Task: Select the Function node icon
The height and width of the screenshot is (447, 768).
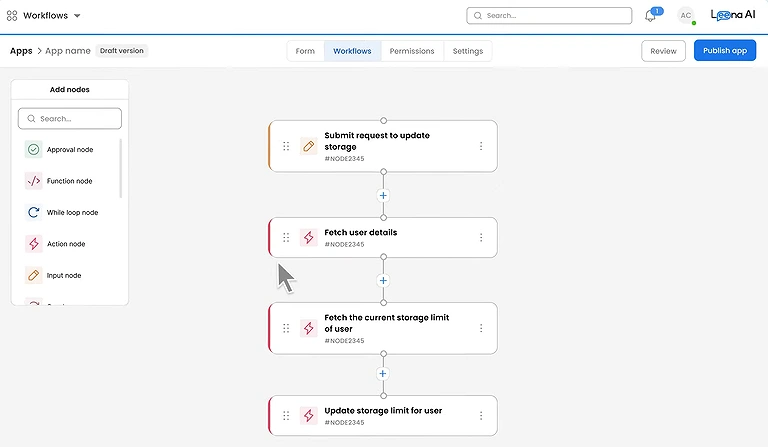Action: tap(33, 181)
